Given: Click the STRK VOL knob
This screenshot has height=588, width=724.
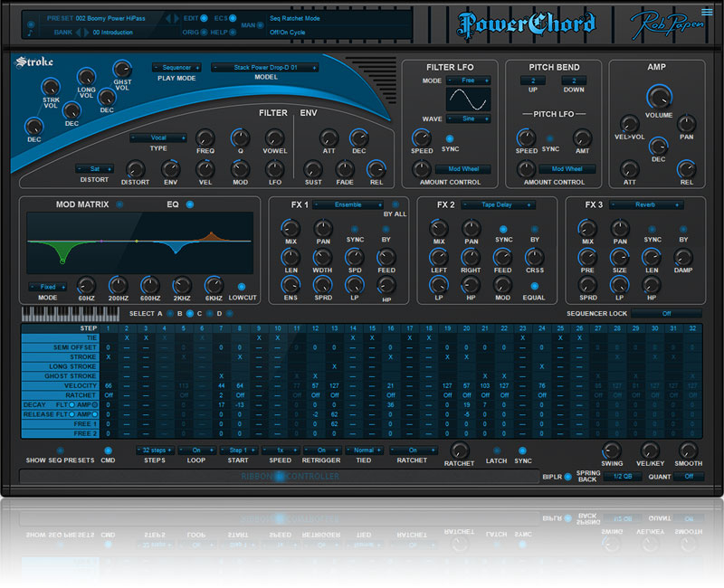Looking at the screenshot, I should click(x=51, y=88).
